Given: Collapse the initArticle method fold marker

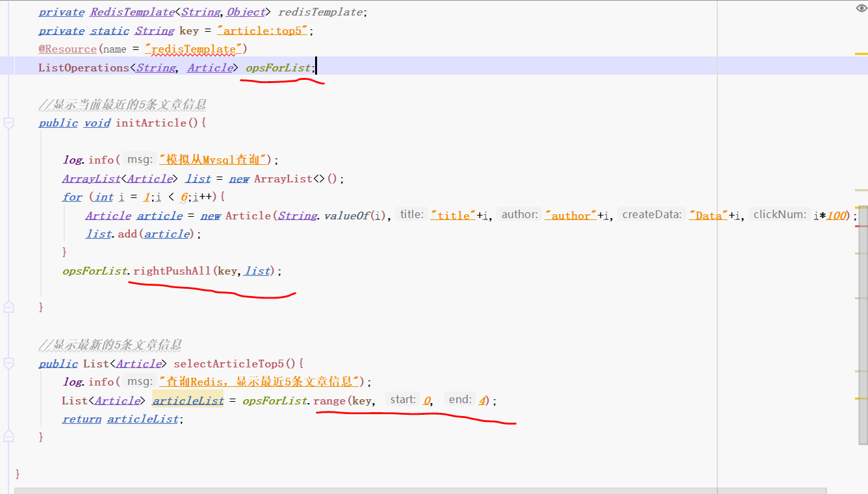Looking at the screenshot, I should [8, 123].
